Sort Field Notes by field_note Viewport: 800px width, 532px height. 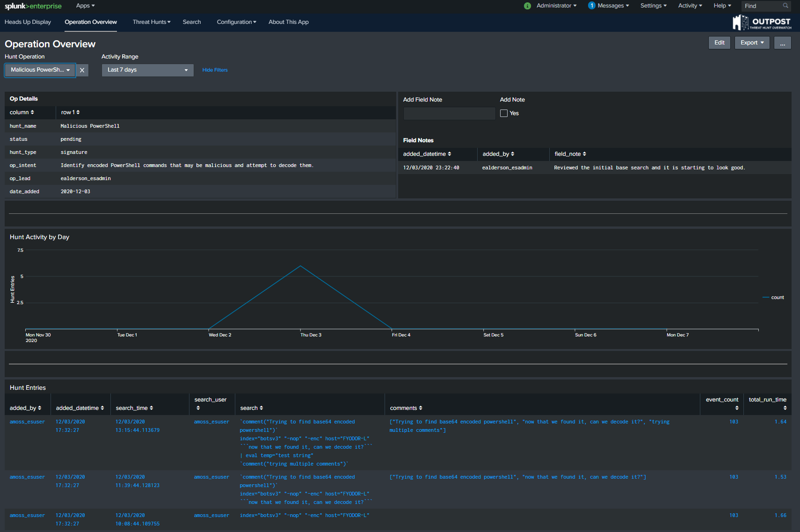coord(570,154)
